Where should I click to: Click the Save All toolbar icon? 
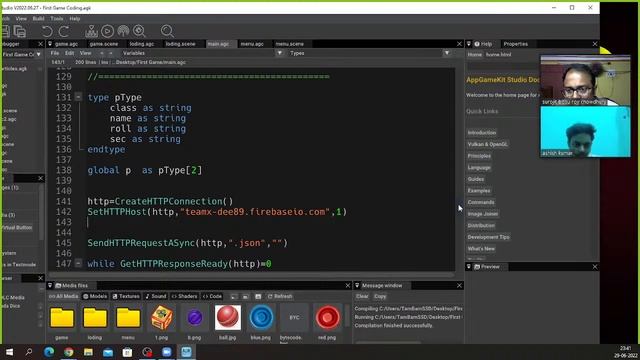click(20, 31)
